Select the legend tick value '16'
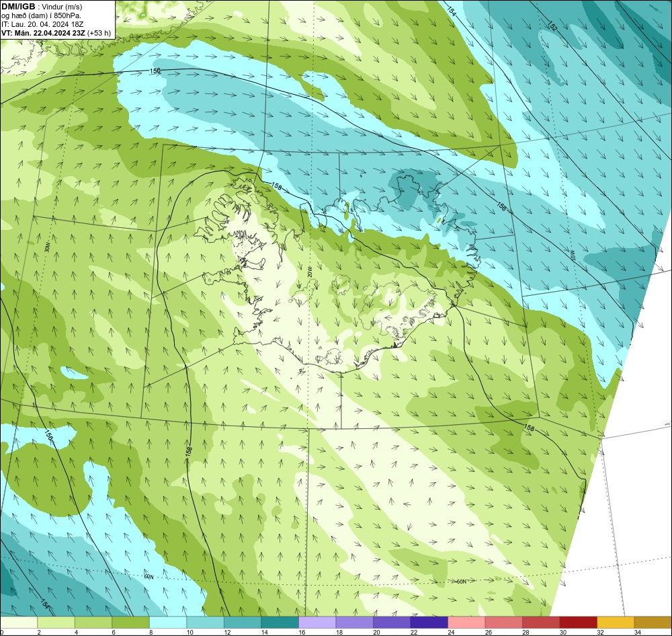This screenshot has width=672, height=636. 302,632
